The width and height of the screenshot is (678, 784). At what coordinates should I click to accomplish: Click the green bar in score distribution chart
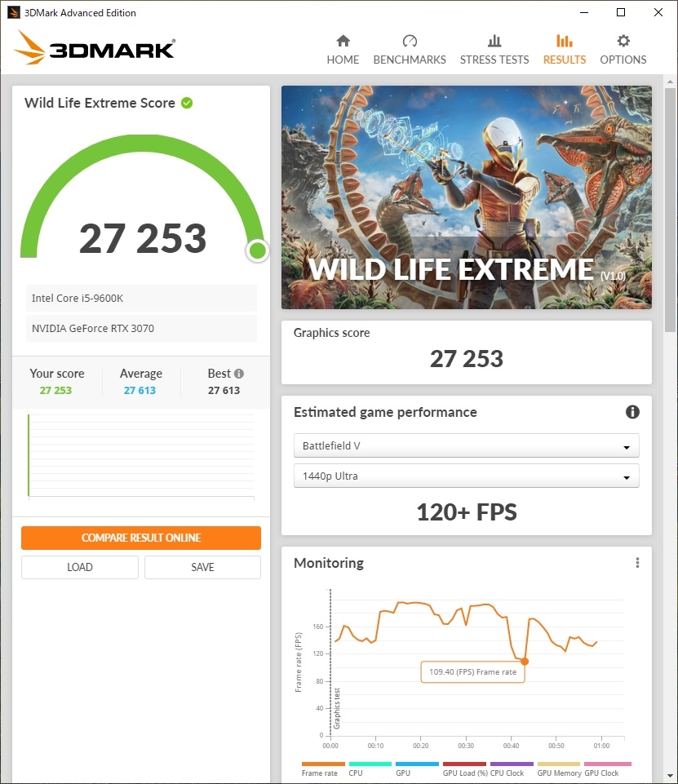(29, 455)
